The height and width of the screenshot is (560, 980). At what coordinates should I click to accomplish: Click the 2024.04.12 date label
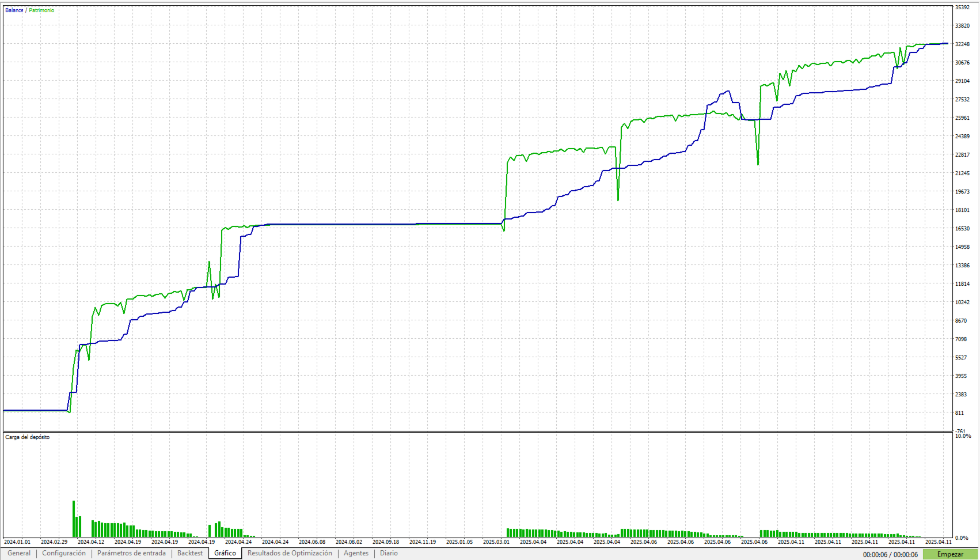91,542
